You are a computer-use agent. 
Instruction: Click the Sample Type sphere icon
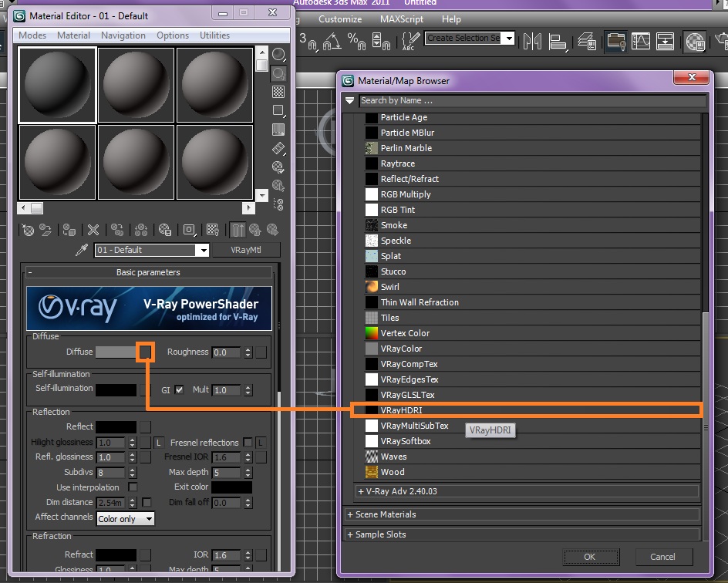pos(278,54)
